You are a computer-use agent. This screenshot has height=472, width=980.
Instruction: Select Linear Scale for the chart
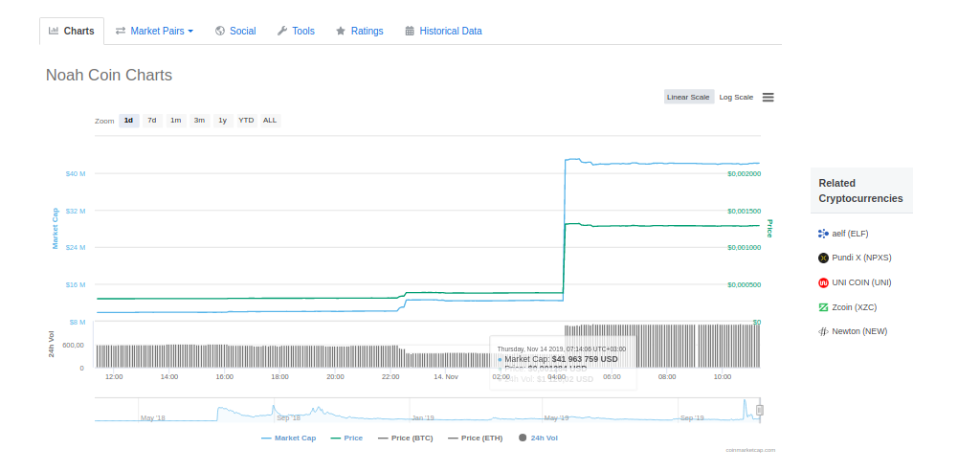point(688,97)
